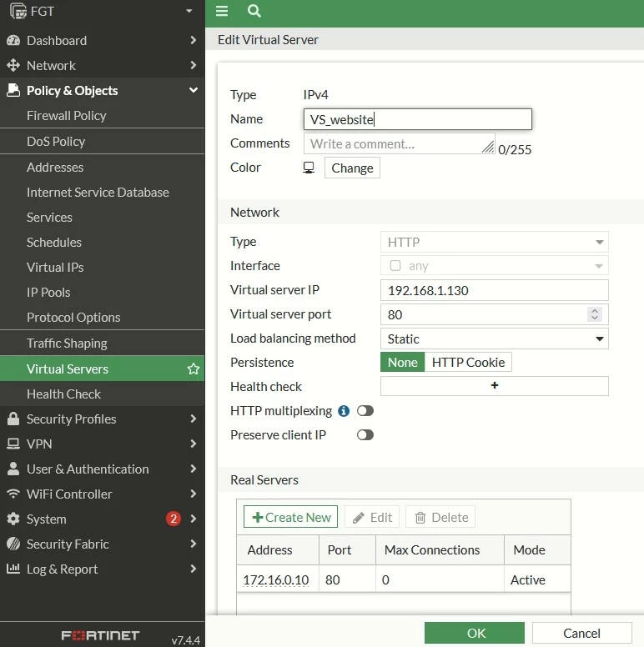The image size is (644, 647).
Task: Click the Color monitor icon
Action: pyautogui.click(x=309, y=168)
